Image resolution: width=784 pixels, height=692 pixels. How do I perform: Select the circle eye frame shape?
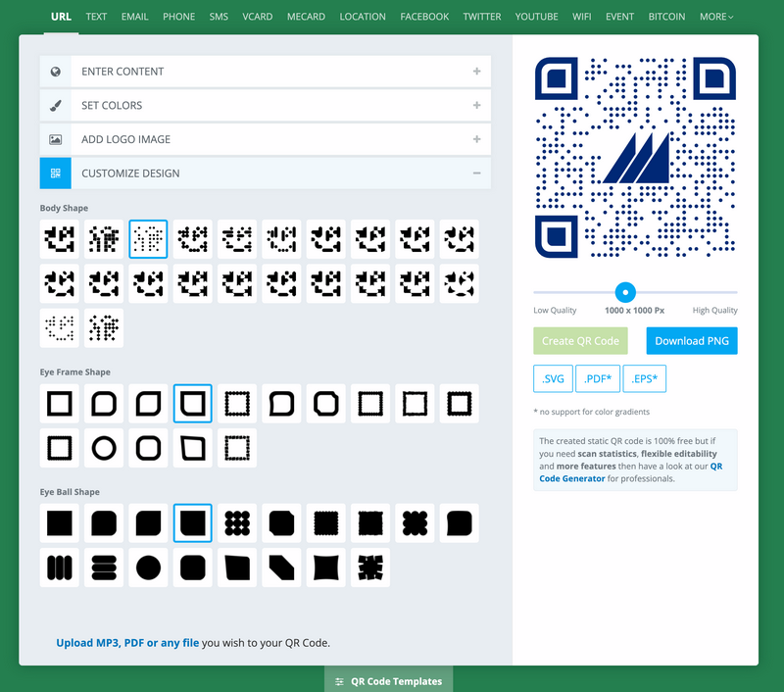(x=104, y=449)
